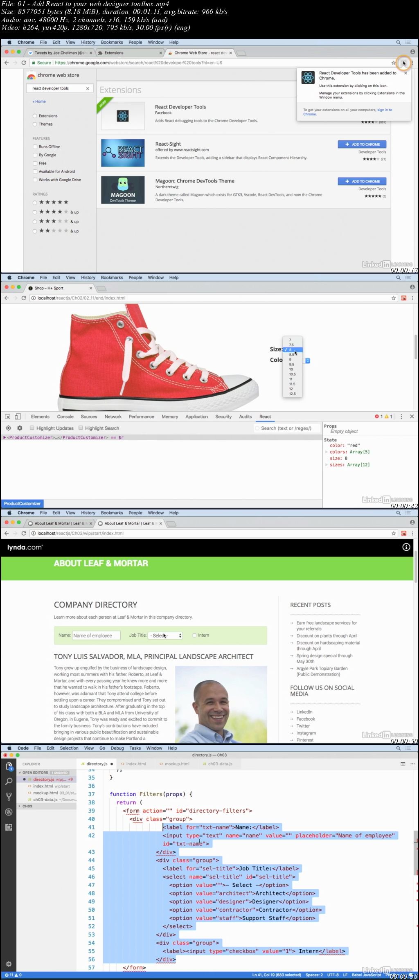Check the Intern checkbox in directory filter
Image resolution: width=419 pixels, height=980 pixels.
pyautogui.click(x=194, y=635)
